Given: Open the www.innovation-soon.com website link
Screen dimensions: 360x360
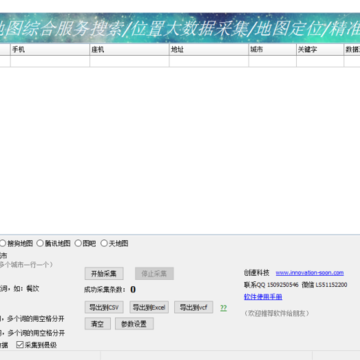Looking at the screenshot, I should coord(310,273).
